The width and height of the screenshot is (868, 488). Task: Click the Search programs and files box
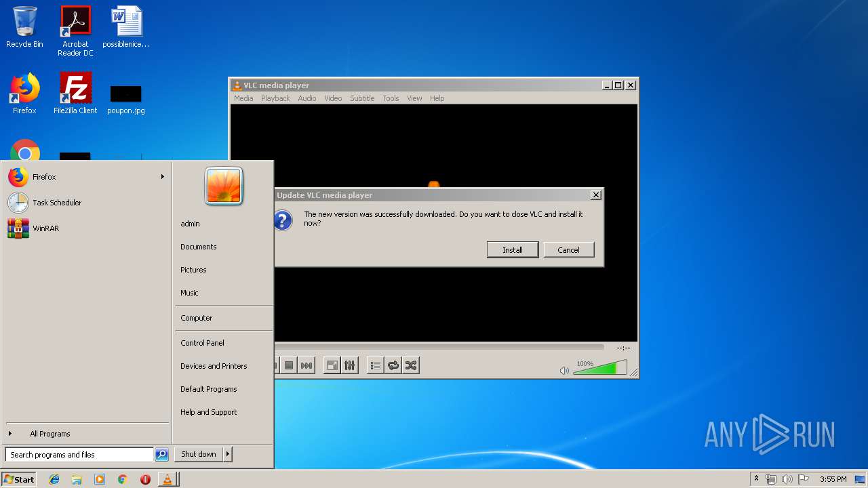click(79, 455)
